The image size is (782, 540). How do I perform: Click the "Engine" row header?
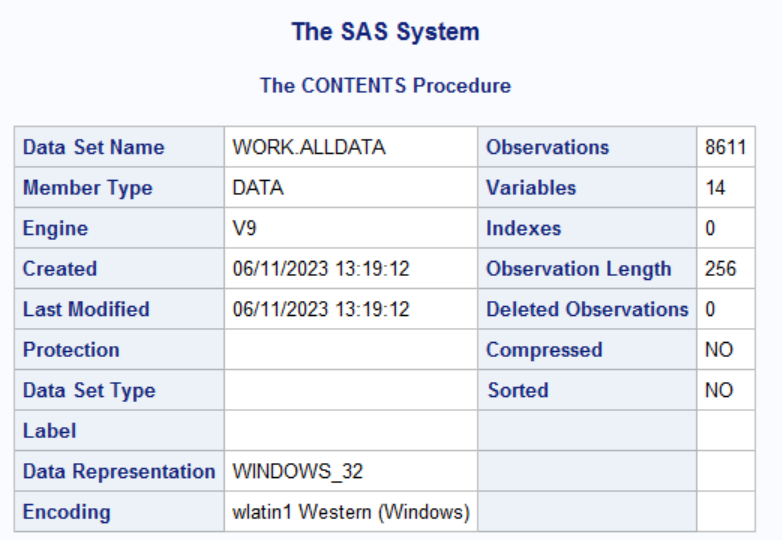pos(55,228)
